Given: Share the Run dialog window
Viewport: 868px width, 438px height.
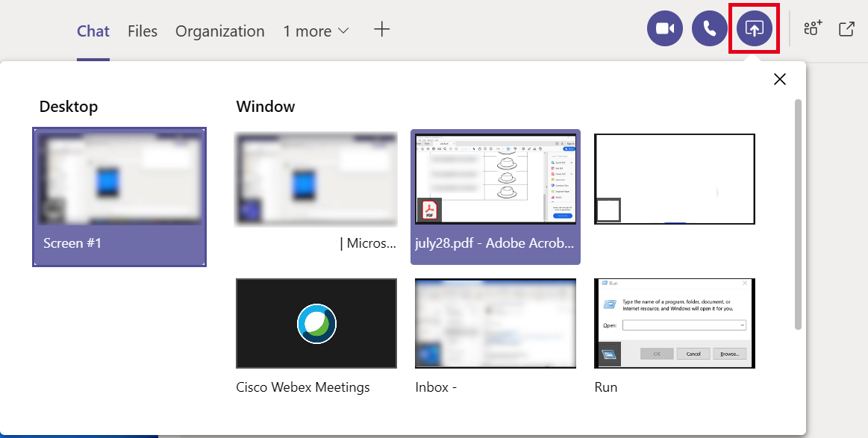Looking at the screenshot, I should coord(674,323).
